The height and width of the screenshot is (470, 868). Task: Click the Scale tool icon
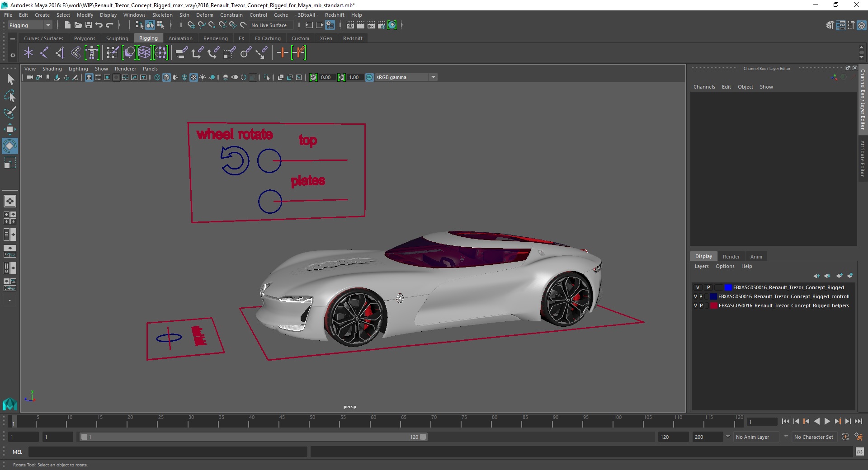coord(10,163)
